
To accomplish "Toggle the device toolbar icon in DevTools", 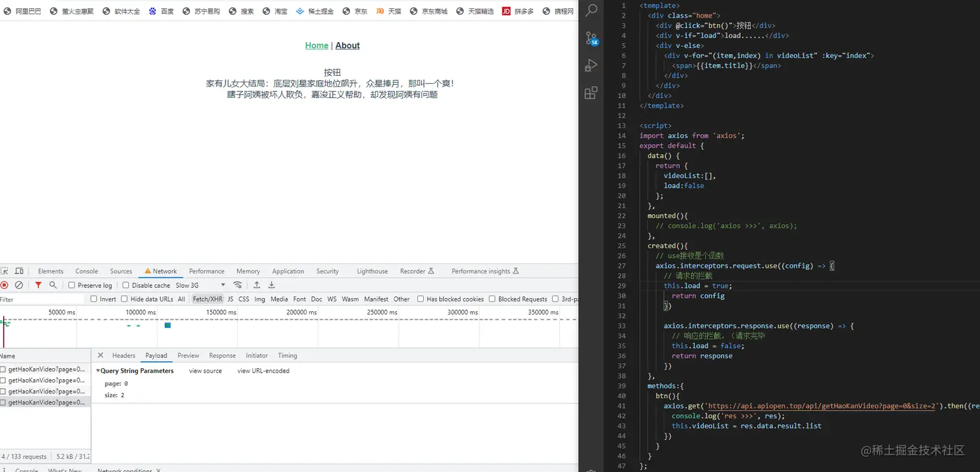I will click(x=19, y=271).
